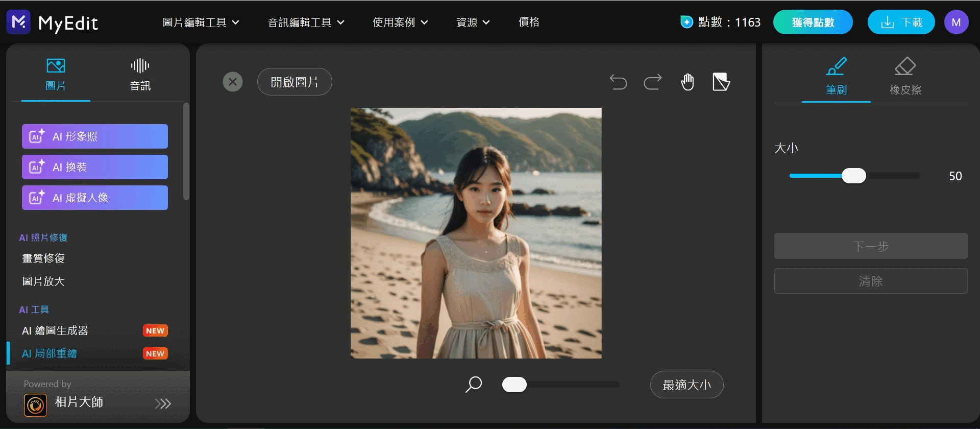This screenshot has width=980, height=429.
Task: Select AI 繪圖生成器 in the sidebar
Action: click(55, 330)
